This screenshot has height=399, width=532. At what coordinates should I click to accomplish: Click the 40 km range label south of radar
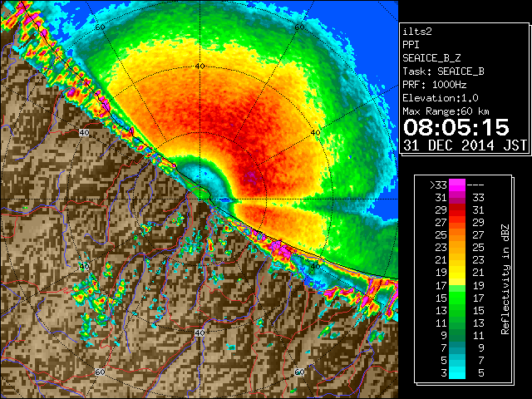[x=199, y=332]
